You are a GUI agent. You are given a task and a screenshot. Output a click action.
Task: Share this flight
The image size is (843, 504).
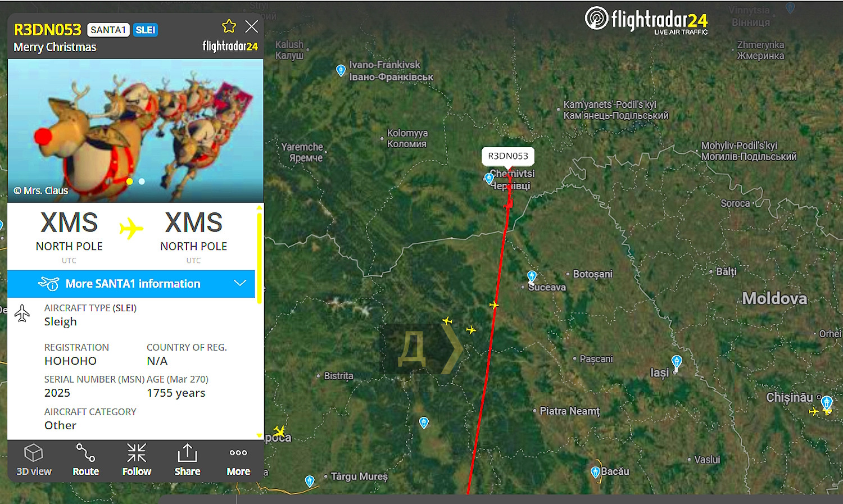187,460
